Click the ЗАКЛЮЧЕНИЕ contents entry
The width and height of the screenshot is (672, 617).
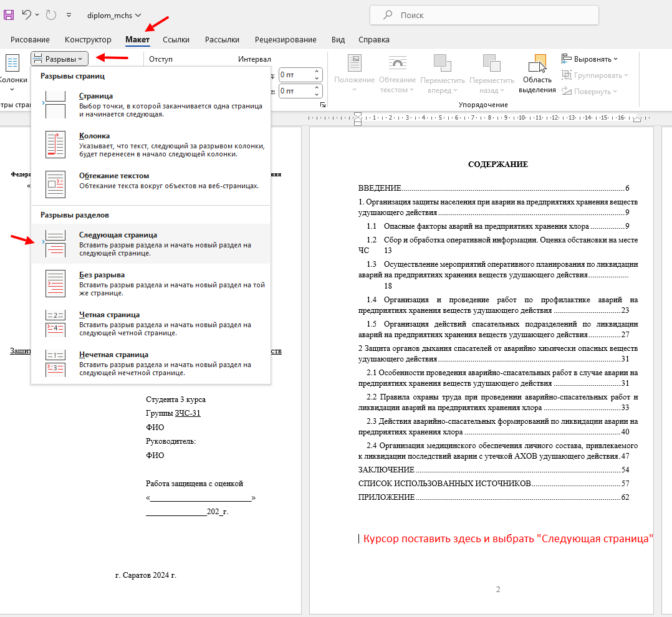[494, 470]
